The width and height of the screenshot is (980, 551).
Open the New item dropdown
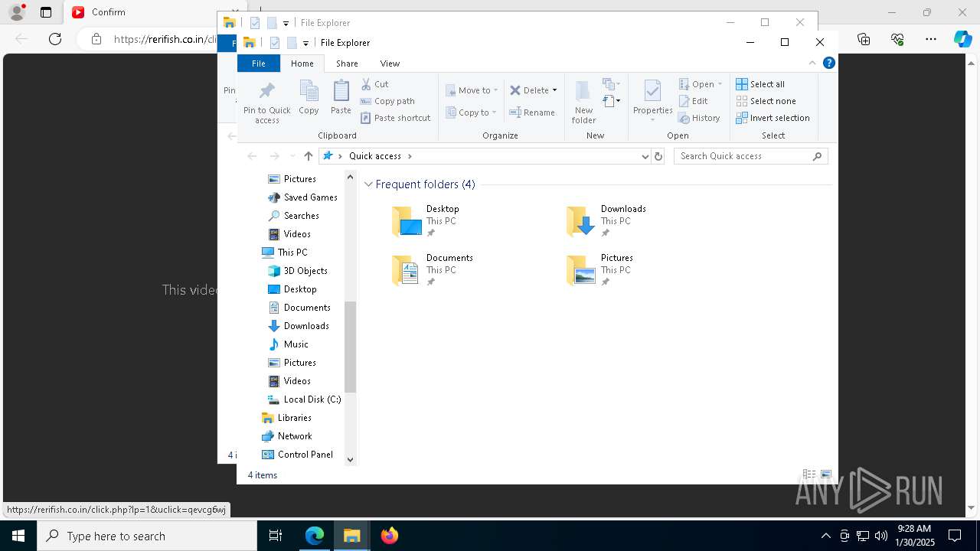(611, 84)
